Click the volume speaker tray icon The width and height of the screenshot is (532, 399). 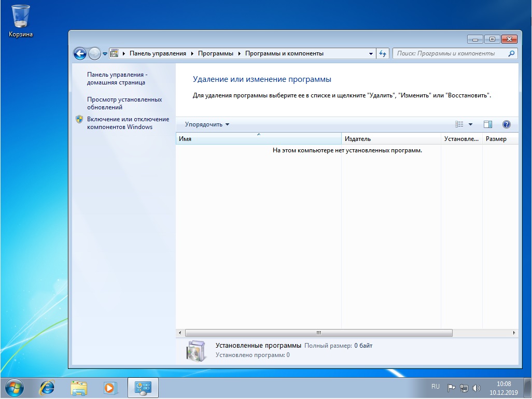pos(477,388)
